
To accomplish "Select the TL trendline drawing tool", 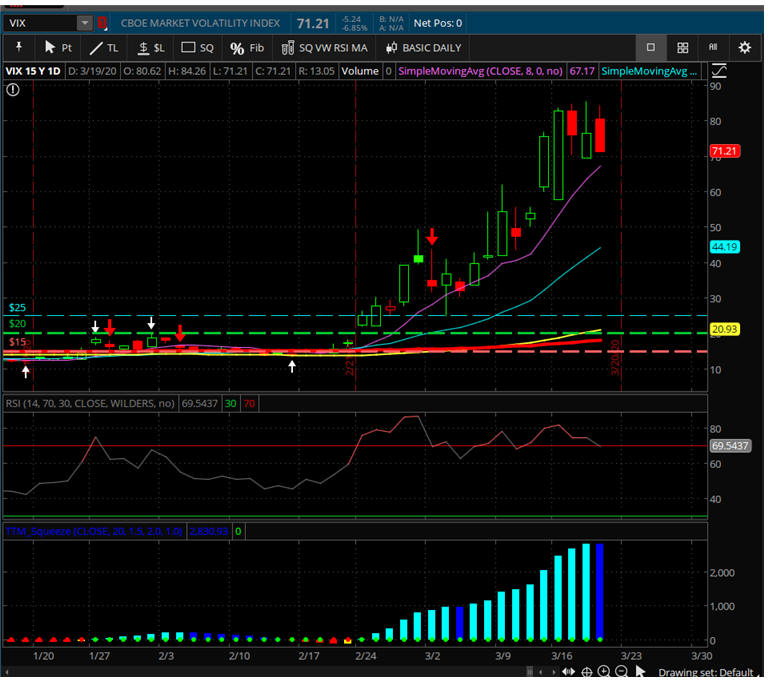I will [104, 47].
